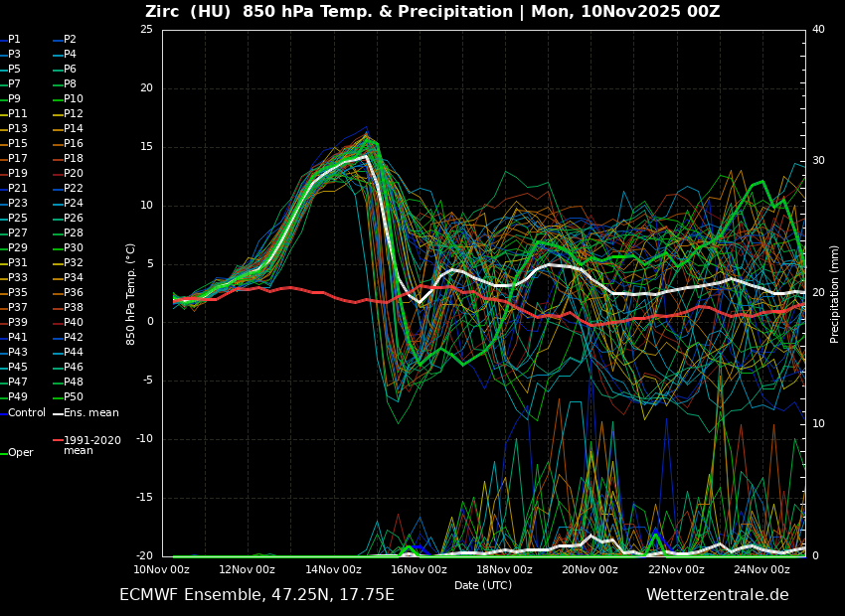Click the Oper legend label
Image resolution: width=845 pixels, height=616 pixels.
21,453
